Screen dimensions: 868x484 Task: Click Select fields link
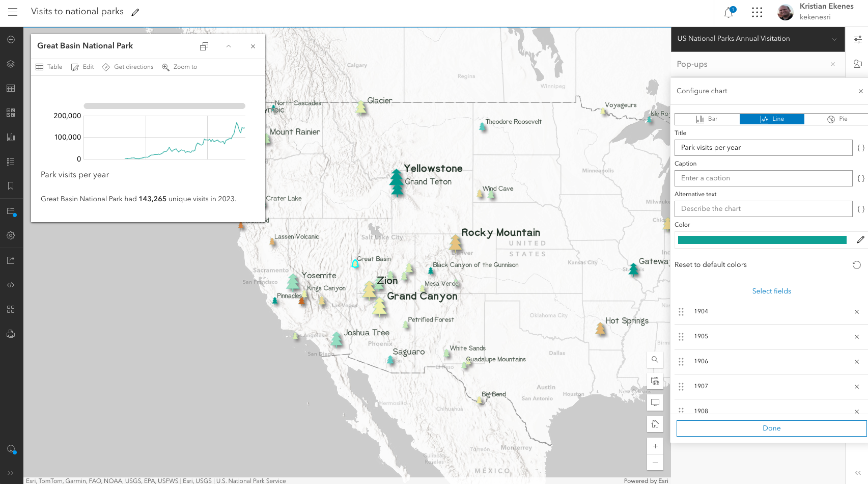pos(771,291)
